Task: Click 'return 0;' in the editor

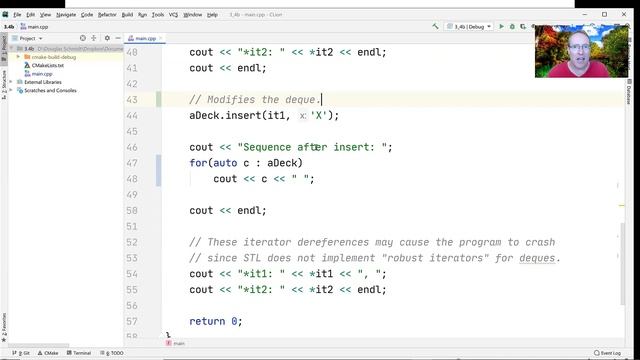Action: pos(216,321)
